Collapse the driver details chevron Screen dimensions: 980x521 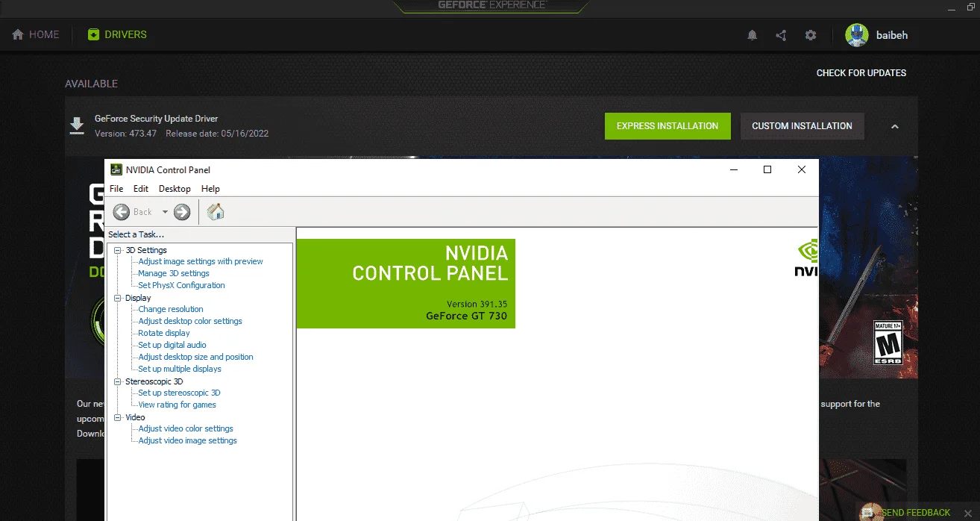click(895, 127)
